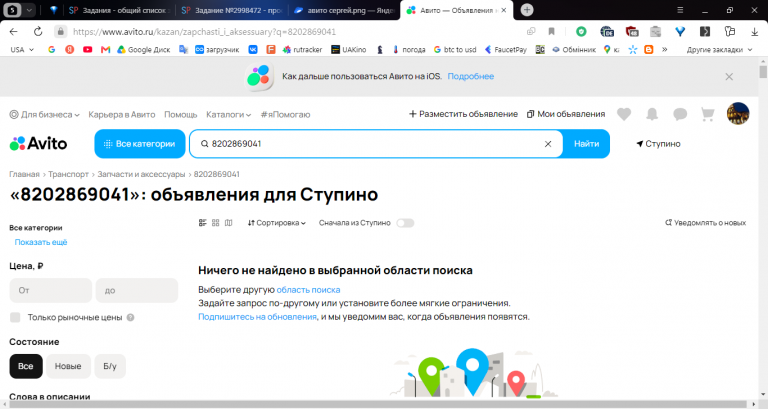The width and height of the screenshot is (768, 409).
Task: Open 'Мои объявления' link
Action: point(566,114)
